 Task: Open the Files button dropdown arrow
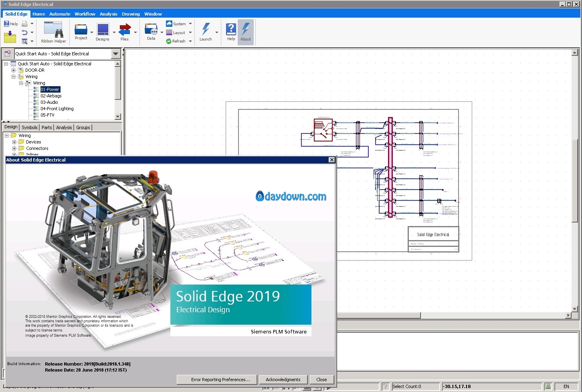coord(135,32)
